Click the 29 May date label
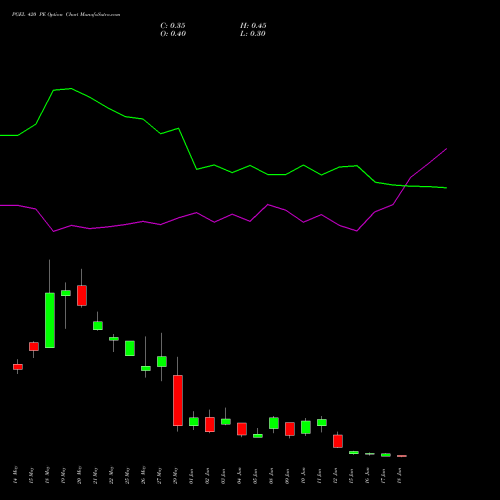Viewport: 500px width, 500px height. pyautogui.click(x=175, y=475)
